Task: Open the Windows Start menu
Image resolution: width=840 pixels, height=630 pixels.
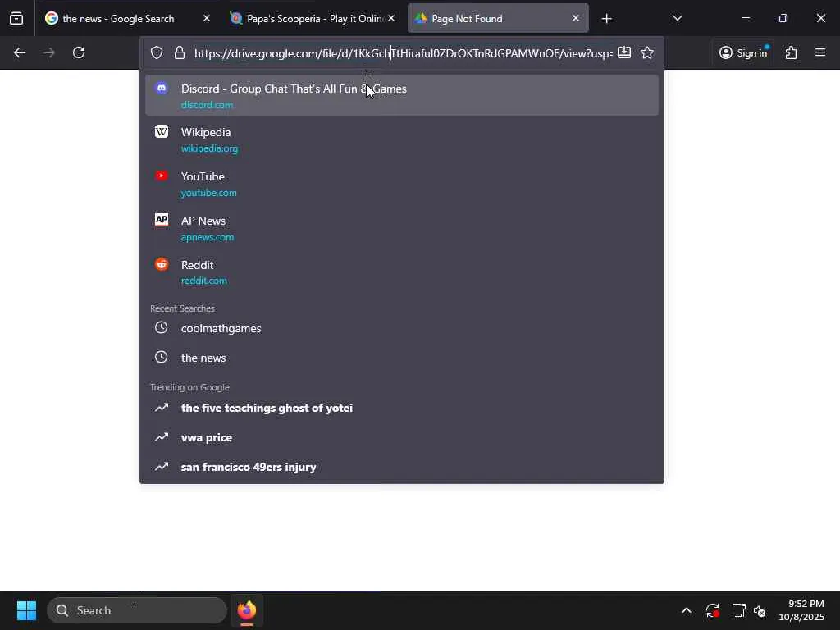Action: (x=26, y=610)
